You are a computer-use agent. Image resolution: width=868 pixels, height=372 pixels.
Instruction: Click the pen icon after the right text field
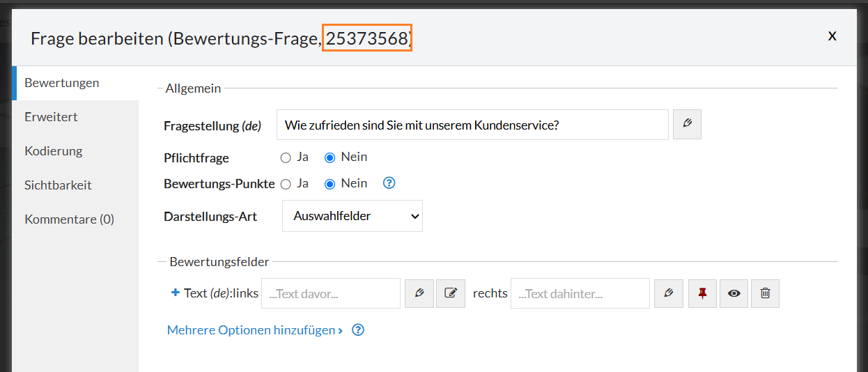pyautogui.click(x=669, y=293)
